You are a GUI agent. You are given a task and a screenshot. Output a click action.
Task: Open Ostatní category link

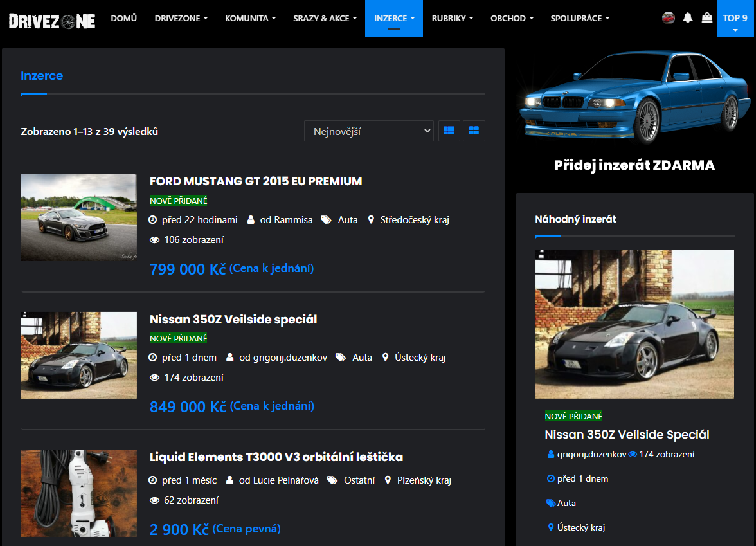pos(359,480)
